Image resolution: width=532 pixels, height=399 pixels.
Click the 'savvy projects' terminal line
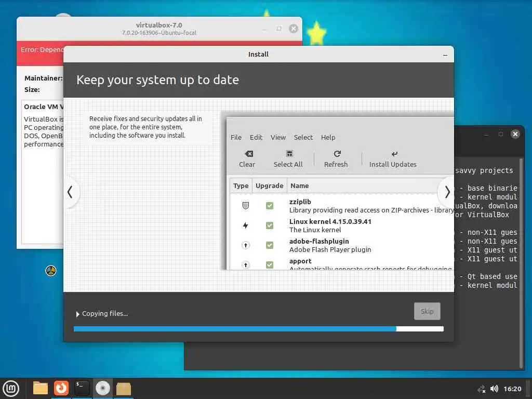[484, 170]
